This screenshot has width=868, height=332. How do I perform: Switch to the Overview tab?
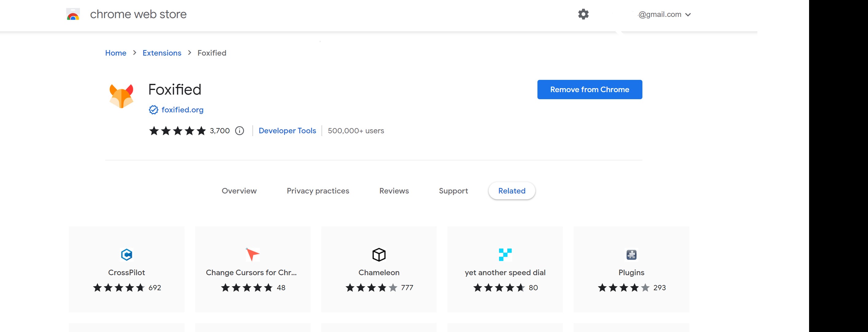click(x=239, y=191)
